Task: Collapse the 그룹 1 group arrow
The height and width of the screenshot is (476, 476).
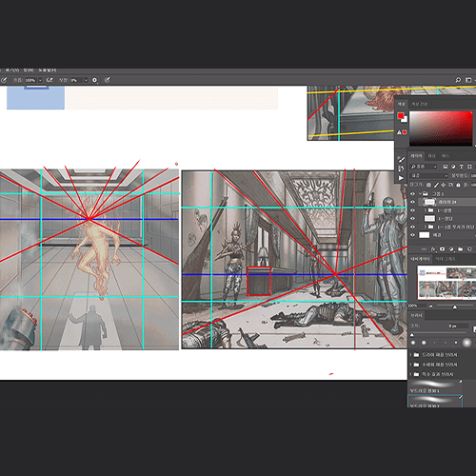Action: (x=420, y=193)
